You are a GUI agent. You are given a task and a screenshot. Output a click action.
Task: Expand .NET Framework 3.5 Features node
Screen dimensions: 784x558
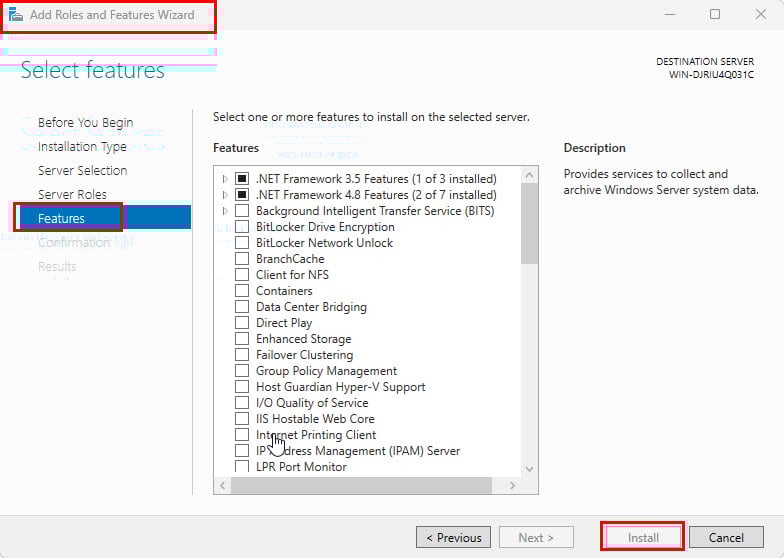225,179
